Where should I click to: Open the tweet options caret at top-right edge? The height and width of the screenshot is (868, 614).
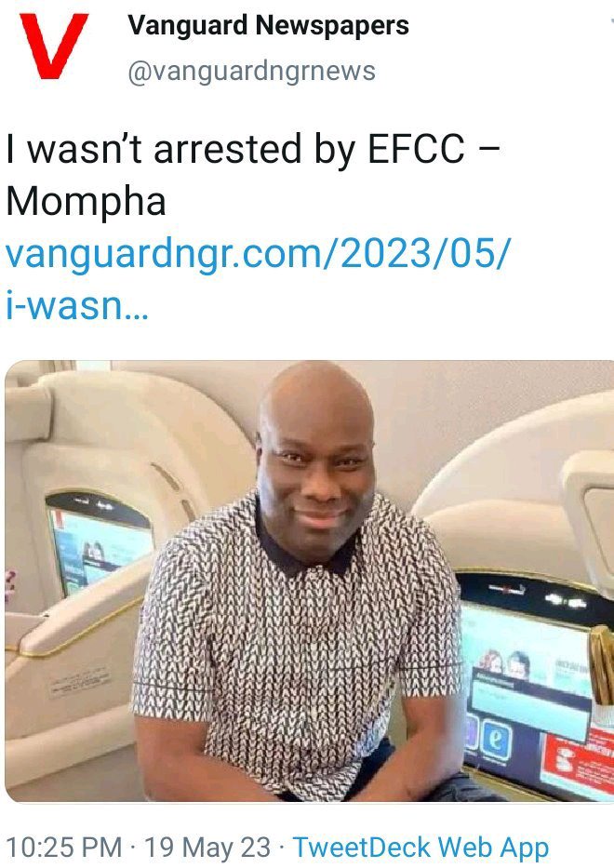pos(610,22)
